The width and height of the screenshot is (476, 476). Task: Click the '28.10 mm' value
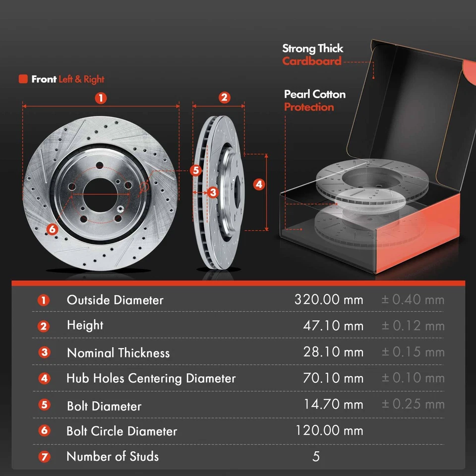(x=333, y=352)
